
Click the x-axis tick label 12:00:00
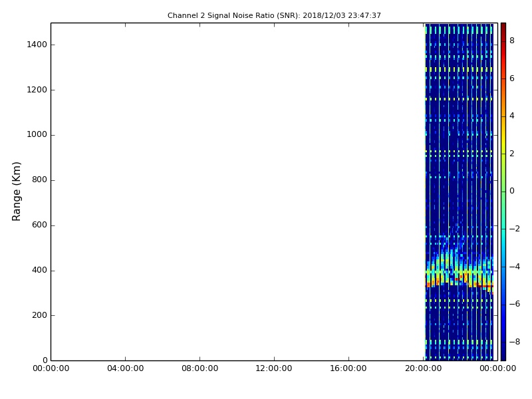[x=274, y=368]
